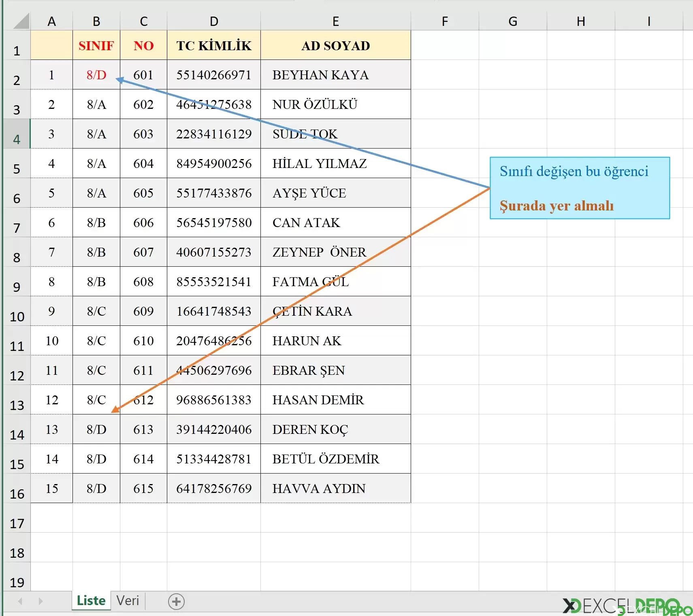Select the Liste sheet tab
The height and width of the screenshot is (616, 693).
tap(91, 600)
